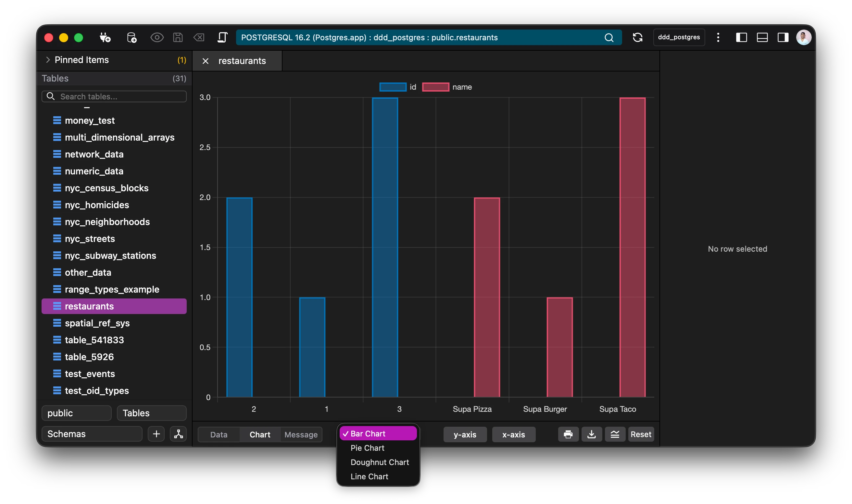Toggle the right sidebar panel visibility

click(x=783, y=37)
